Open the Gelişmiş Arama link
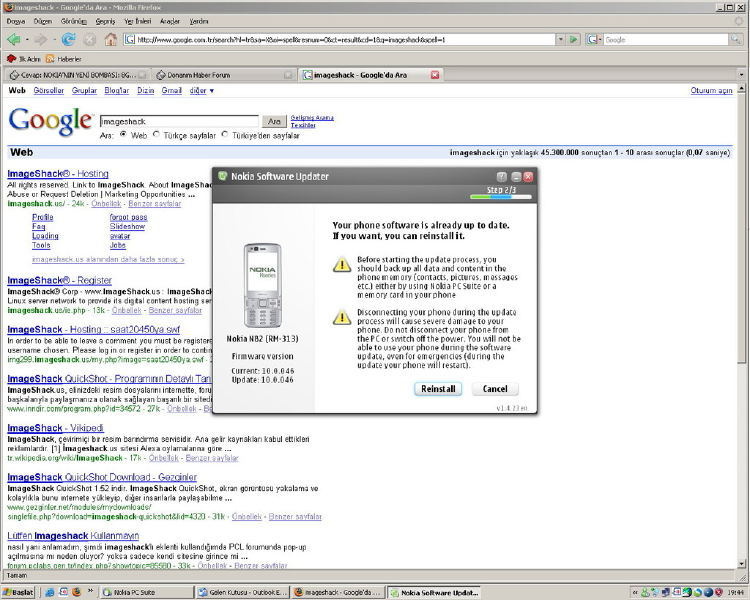This screenshot has height=600, width=750. tap(312, 118)
